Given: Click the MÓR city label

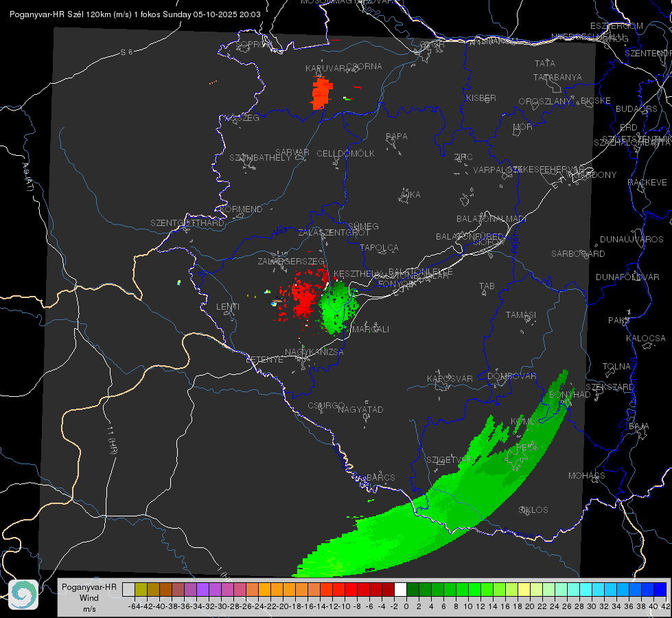Looking at the screenshot, I should [x=523, y=126].
